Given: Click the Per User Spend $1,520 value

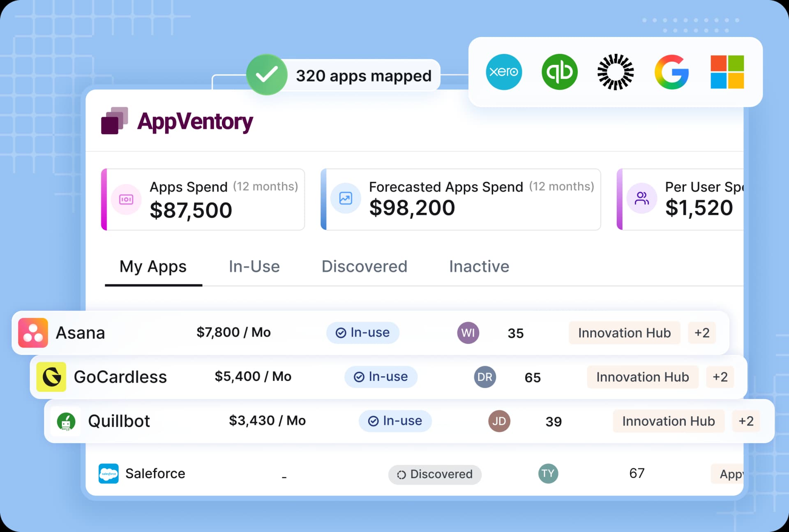Looking at the screenshot, I should pos(699,208).
